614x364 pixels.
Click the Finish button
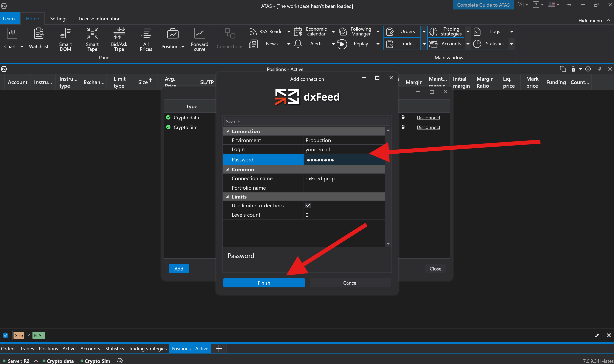point(264,283)
